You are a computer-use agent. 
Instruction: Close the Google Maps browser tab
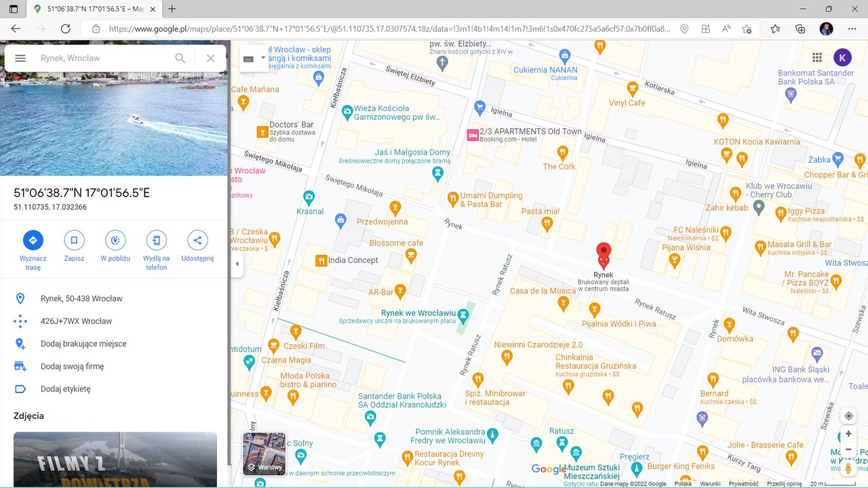coord(154,9)
